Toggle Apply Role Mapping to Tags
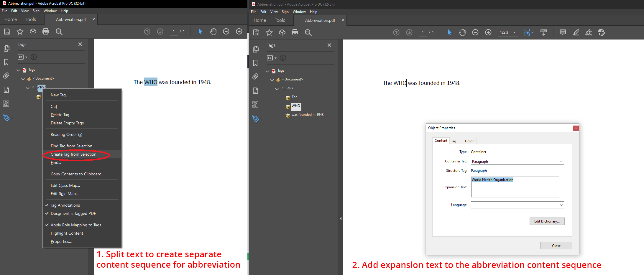The height and width of the screenshot is (275, 644). [76, 225]
